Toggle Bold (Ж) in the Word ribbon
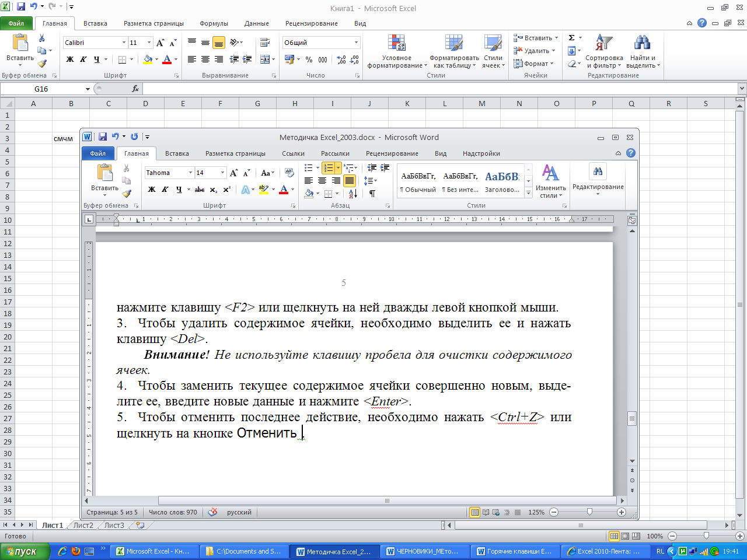This screenshot has height=560, width=747. 152,190
